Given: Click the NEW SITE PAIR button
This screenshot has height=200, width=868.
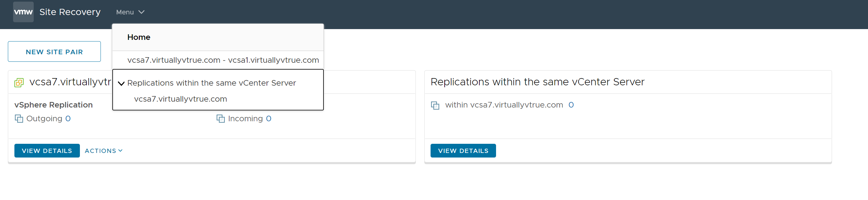Looking at the screenshot, I should pos(54,51).
